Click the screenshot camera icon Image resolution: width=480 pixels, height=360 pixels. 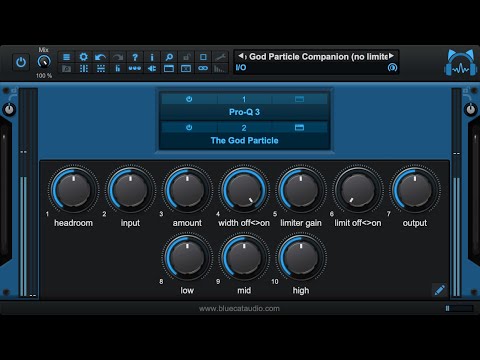[67, 69]
